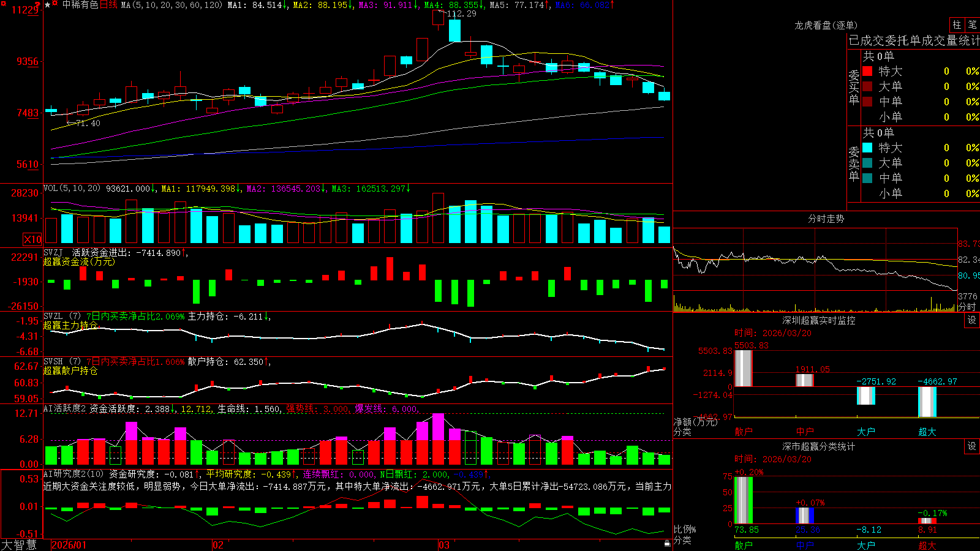
Task: Click the 散户持仓: 62.350 value
Action: coord(228,362)
